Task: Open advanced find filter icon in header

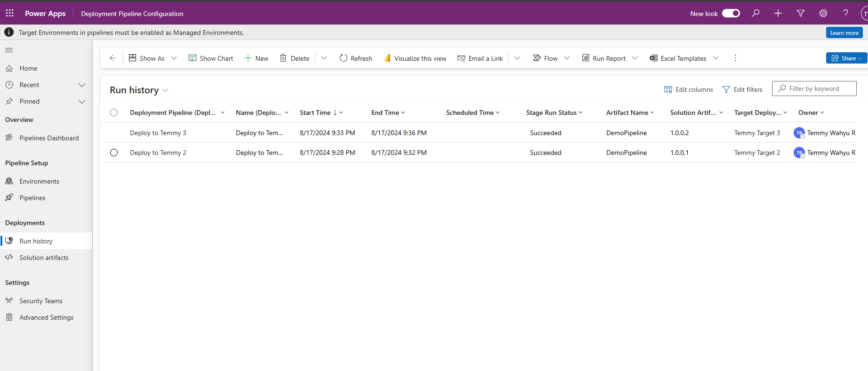Action: click(801, 13)
